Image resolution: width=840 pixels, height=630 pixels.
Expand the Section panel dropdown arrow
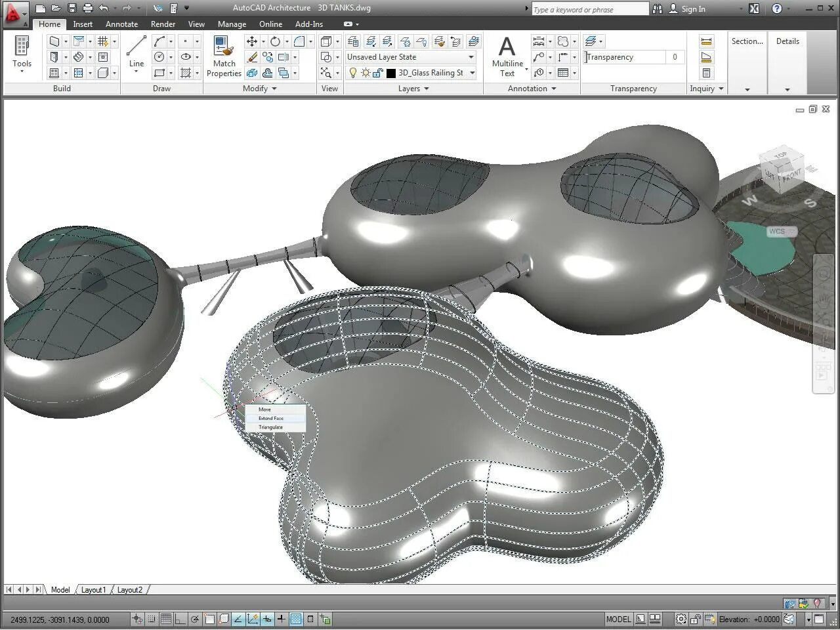coord(747,89)
